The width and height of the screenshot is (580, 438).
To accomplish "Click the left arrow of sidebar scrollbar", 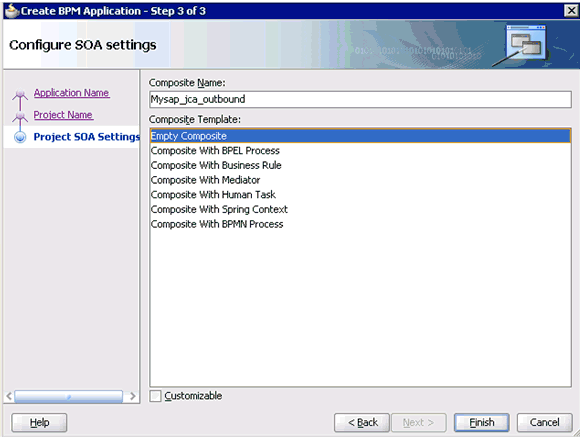I will pos(9,396).
